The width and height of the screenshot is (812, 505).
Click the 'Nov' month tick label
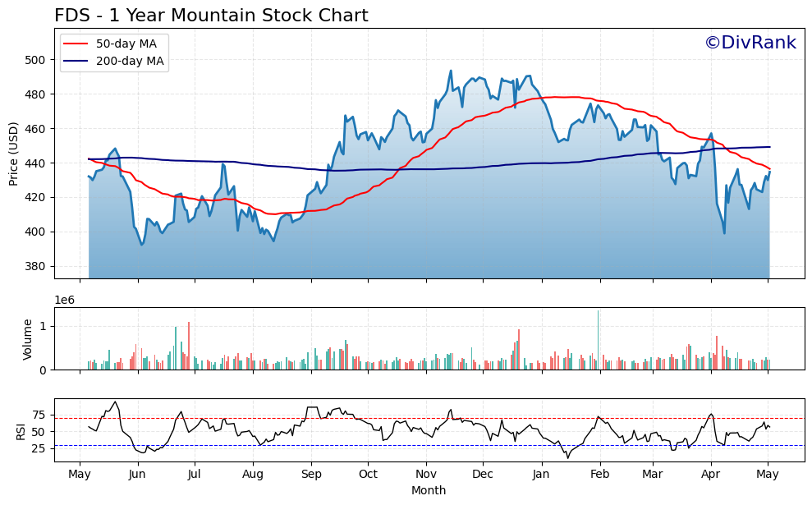click(x=426, y=475)
